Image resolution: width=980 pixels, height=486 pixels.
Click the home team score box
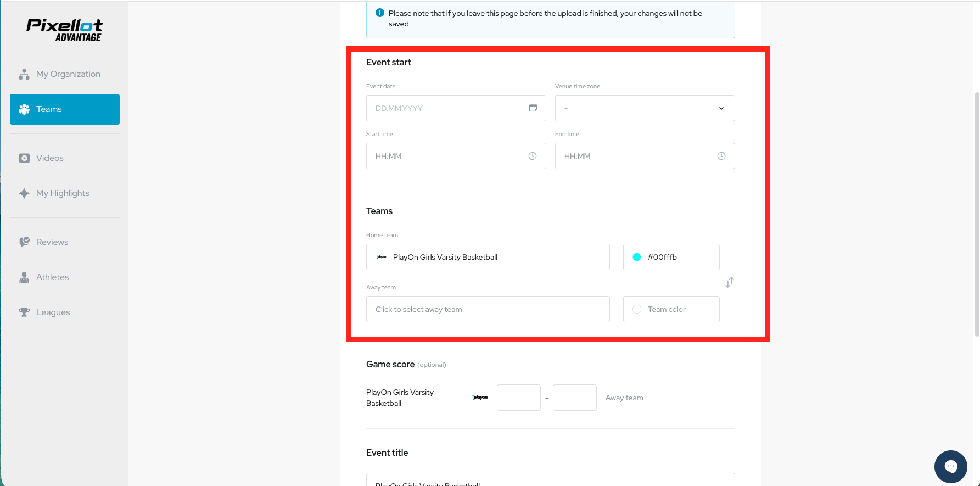[x=518, y=398]
